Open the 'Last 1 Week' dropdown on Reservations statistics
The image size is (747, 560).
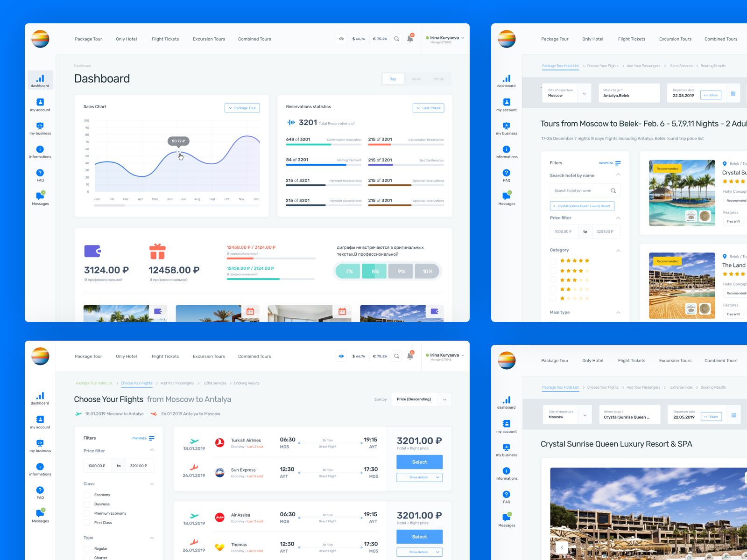click(428, 108)
